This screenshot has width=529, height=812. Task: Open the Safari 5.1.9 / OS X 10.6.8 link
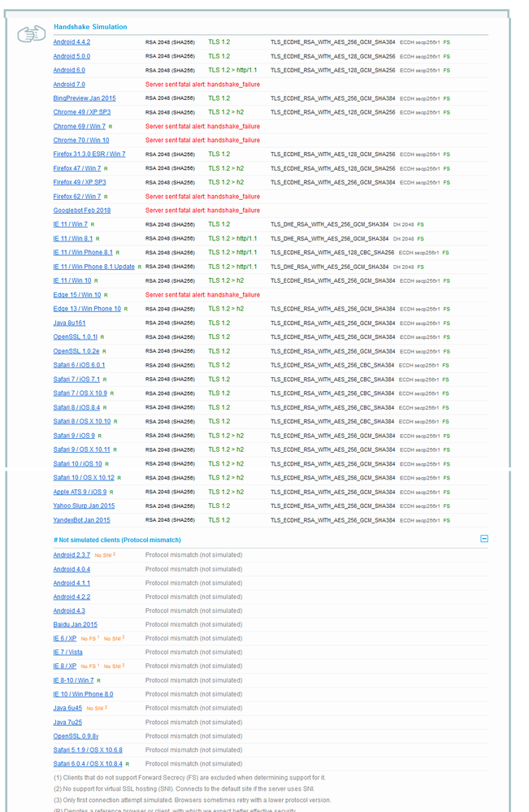(88, 750)
